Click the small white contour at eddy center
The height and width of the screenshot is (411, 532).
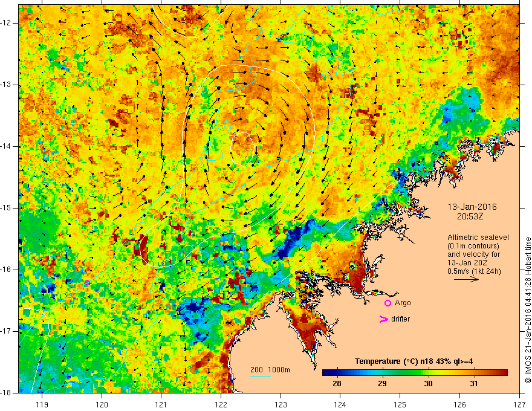click(x=243, y=149)
